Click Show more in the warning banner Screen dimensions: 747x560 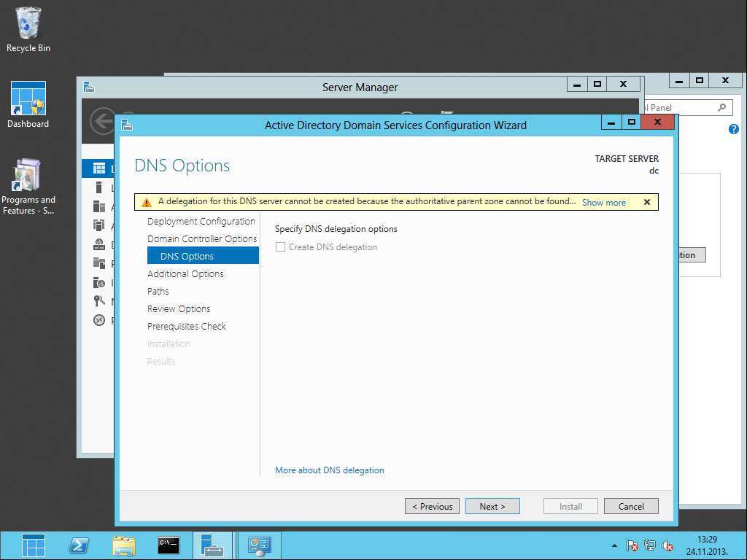603,203
